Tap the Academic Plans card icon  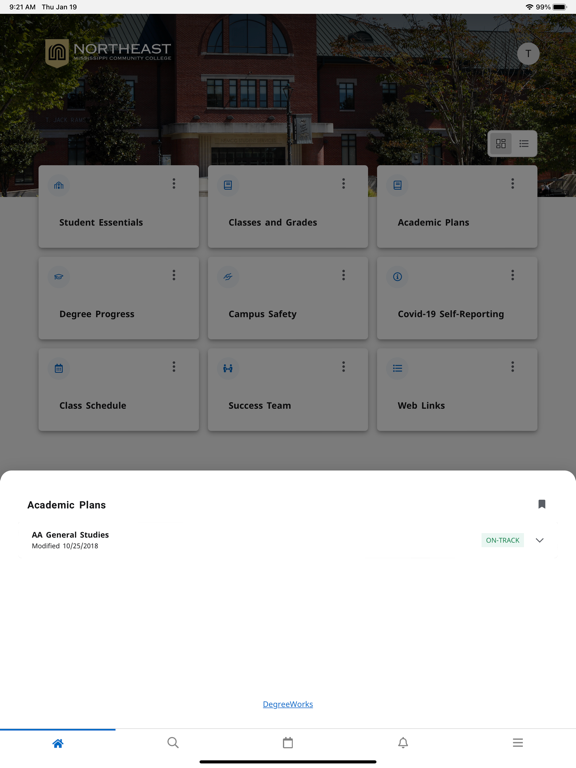point(397,185)
